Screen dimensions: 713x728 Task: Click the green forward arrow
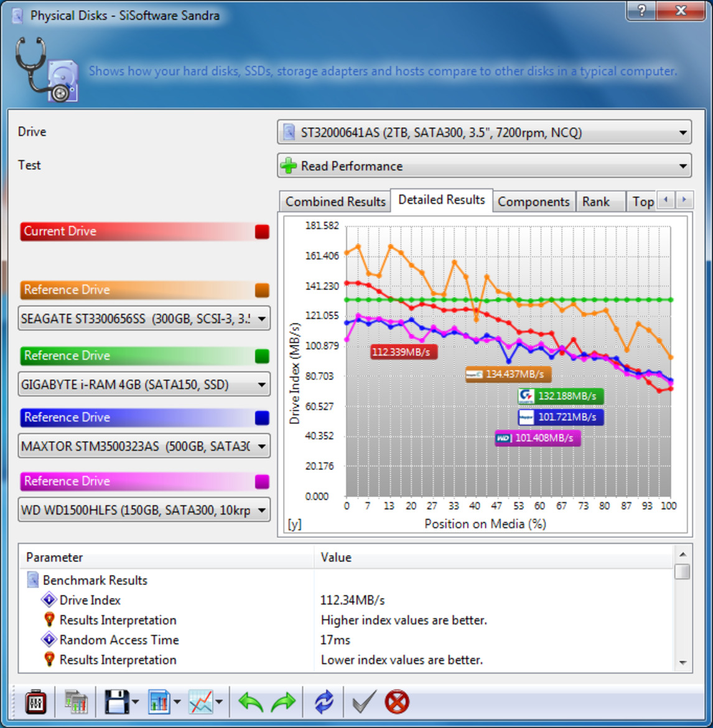coord(283,702)
